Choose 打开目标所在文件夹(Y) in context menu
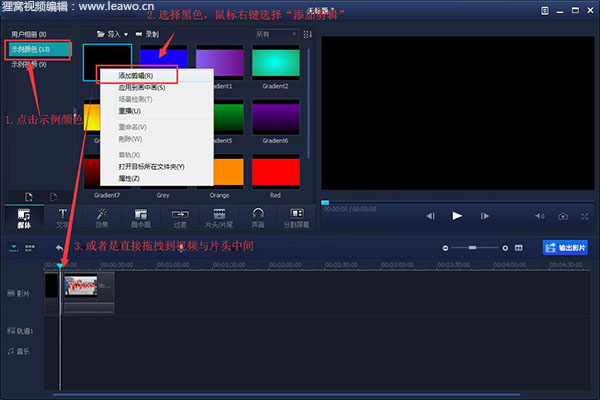600x400 pixels. tap(156, 167)
